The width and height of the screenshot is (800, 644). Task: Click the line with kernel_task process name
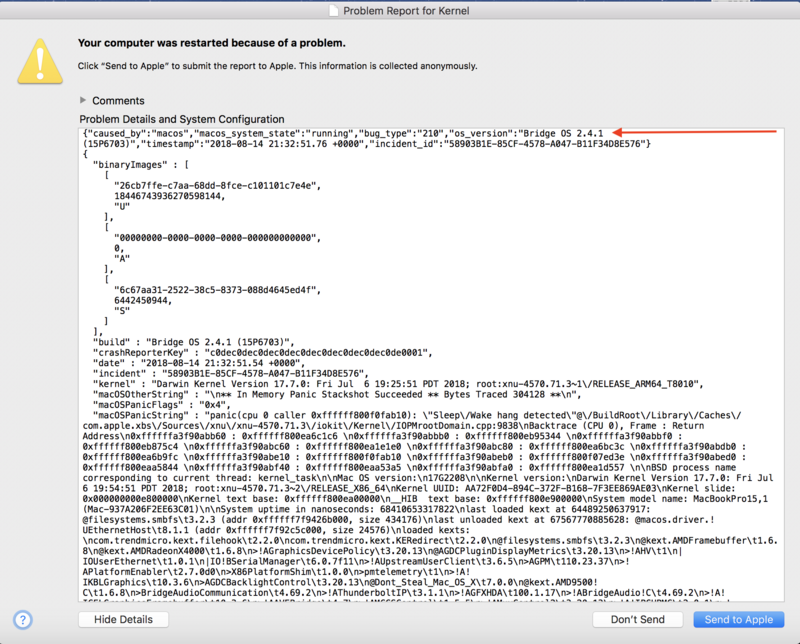(x=428, y=478)
